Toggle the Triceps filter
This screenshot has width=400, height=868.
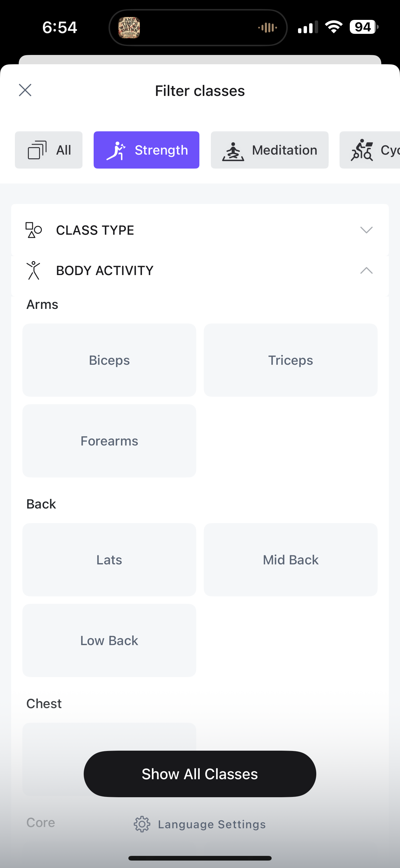pos(291,360)
